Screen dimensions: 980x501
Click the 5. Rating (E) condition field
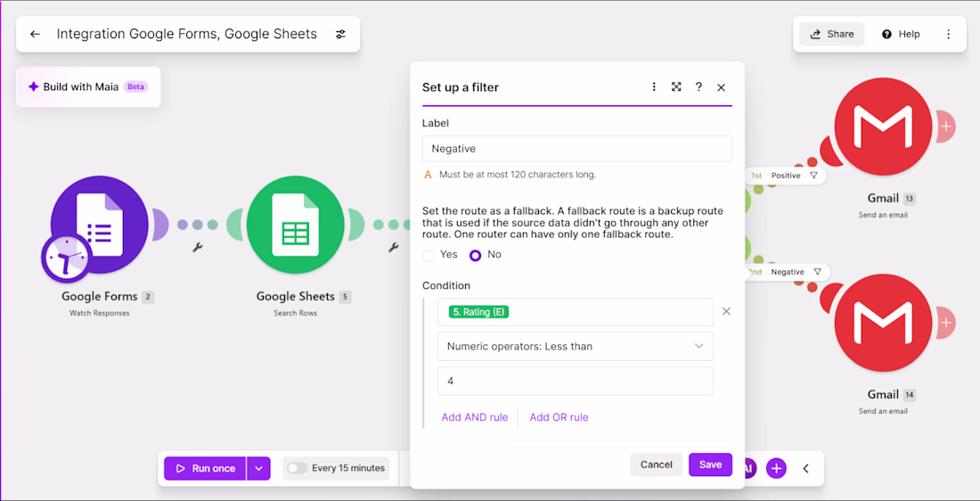[575, 312]
